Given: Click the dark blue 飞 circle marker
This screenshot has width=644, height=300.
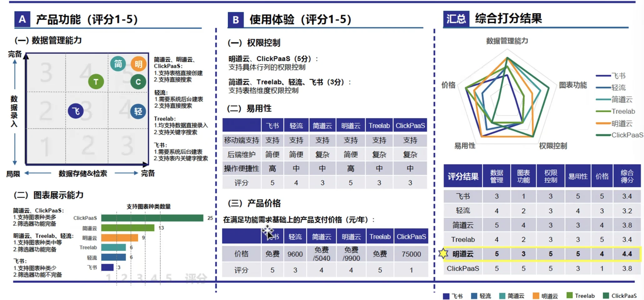Looking at the screenshot, I should point(76,111).
